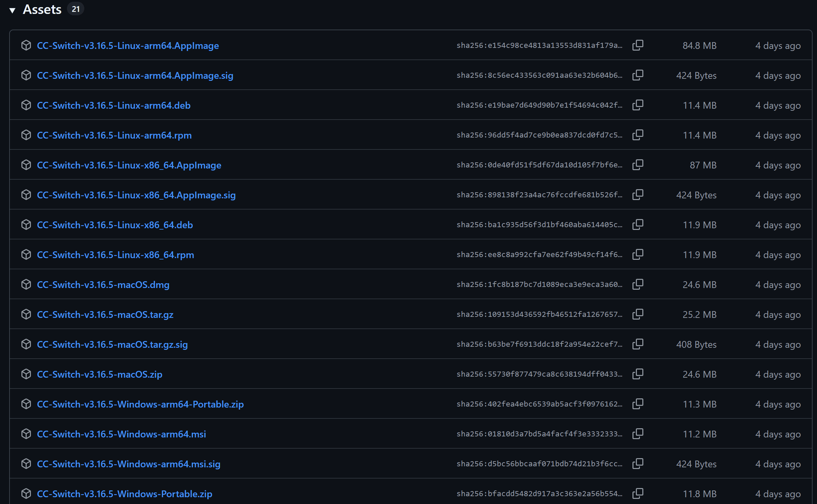This screenshot has height=504, width=817.
Task: Download CC-Switch-v3.16.5-Linux-arm64.deb
Action: tap(114, 105)
